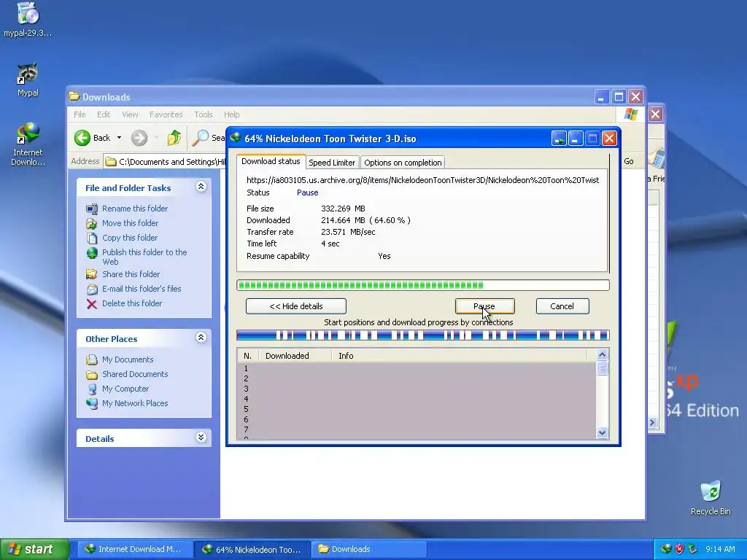Click the scroll arrow on background window edge
Image resolution: width=747 pixels, height=560 pixels.
(x=652, y=422)
